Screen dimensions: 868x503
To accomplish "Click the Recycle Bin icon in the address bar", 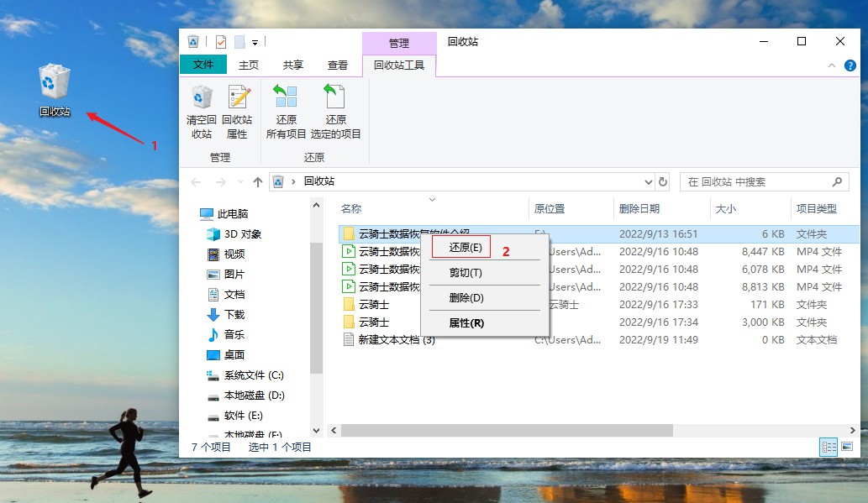I will [277, 181].
